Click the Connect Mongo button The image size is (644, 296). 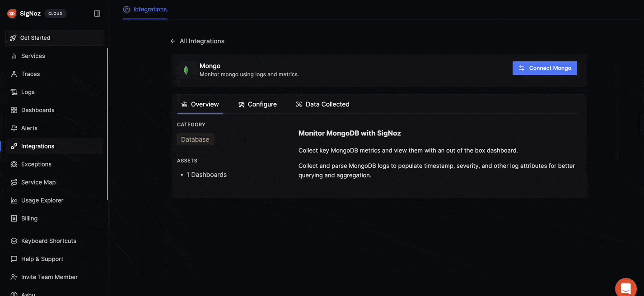pos(545,68)
